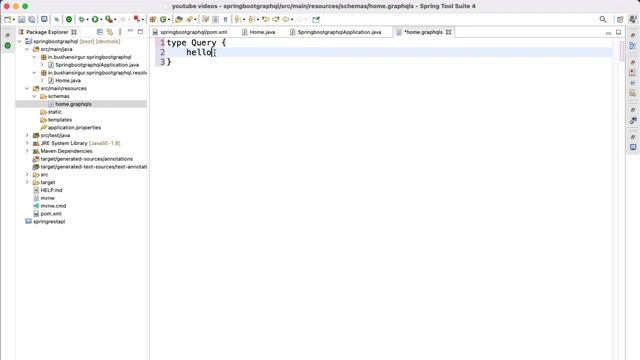Select SpringbootgraphqlApplication.java in tree
Screen dimensions: 640x360
(97, 65)
